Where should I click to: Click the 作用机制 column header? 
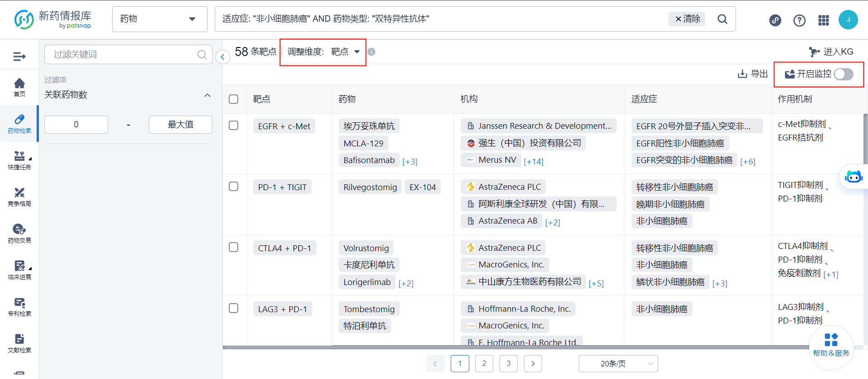tap(794, 99)
